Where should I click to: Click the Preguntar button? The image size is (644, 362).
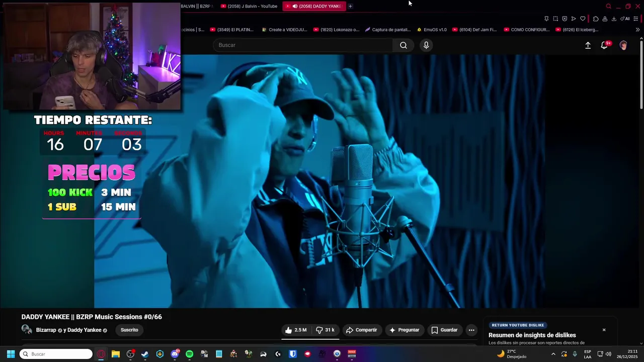click(404, 330)
